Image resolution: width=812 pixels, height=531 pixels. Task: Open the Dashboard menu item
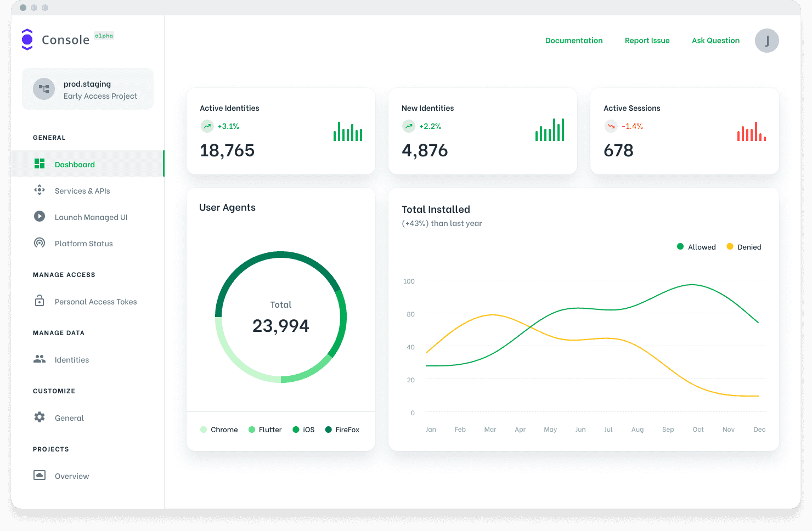(x=87, y=163)
